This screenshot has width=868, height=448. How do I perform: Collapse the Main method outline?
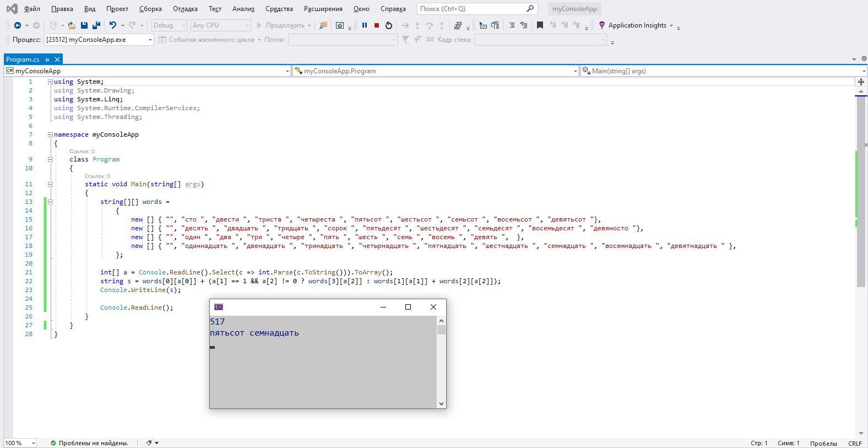pos(50,184)
